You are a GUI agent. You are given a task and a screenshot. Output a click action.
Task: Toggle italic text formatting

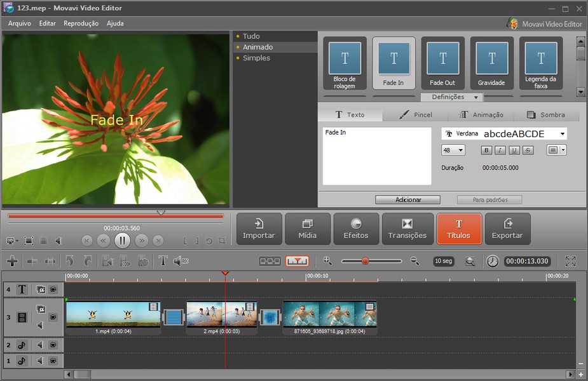[500, 150]
